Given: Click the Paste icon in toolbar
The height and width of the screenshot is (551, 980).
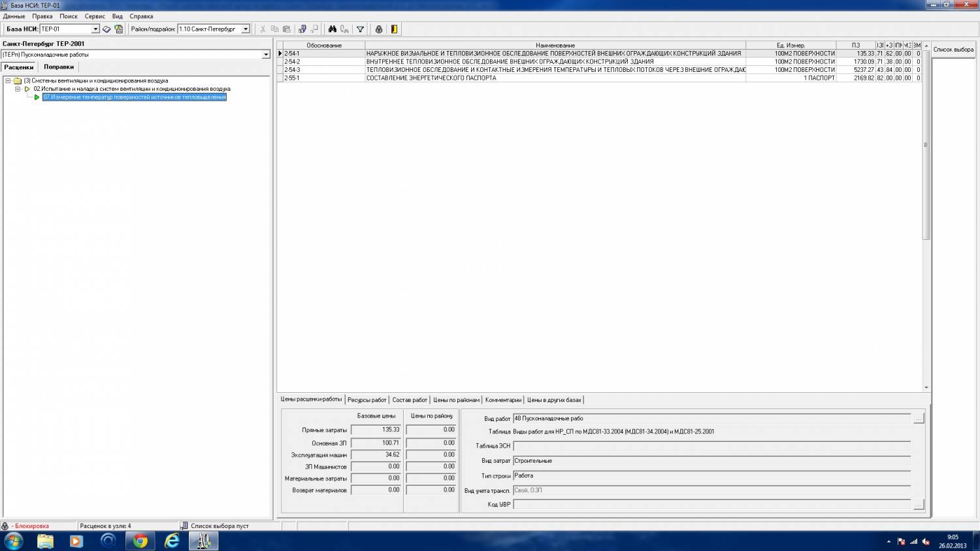Looking at the screenshot, I should (x=286, y=29).
